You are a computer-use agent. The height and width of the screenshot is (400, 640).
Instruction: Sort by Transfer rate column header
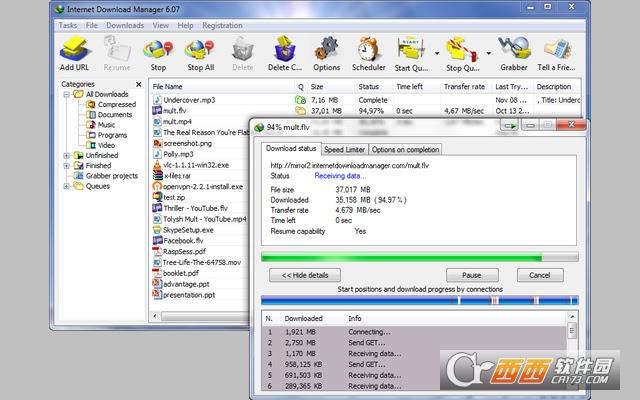465,87
